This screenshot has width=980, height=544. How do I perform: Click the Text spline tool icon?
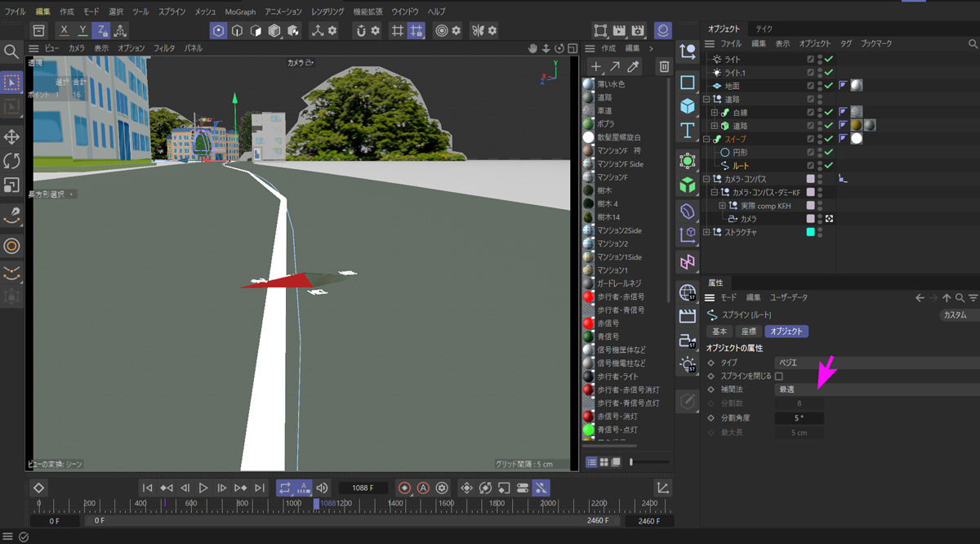point(688,130)
